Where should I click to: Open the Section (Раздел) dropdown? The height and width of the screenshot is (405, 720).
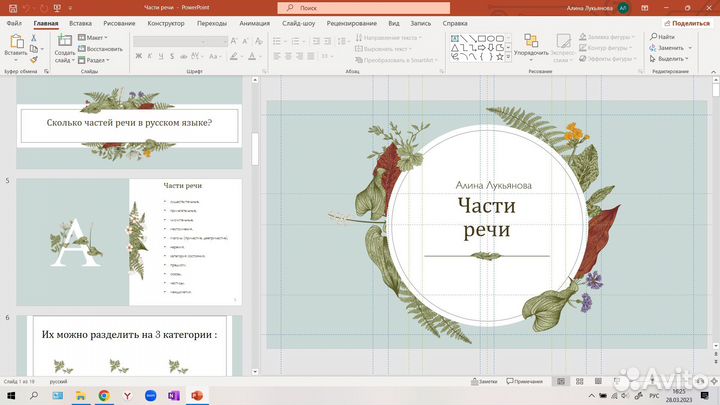[x=94, y=60]
